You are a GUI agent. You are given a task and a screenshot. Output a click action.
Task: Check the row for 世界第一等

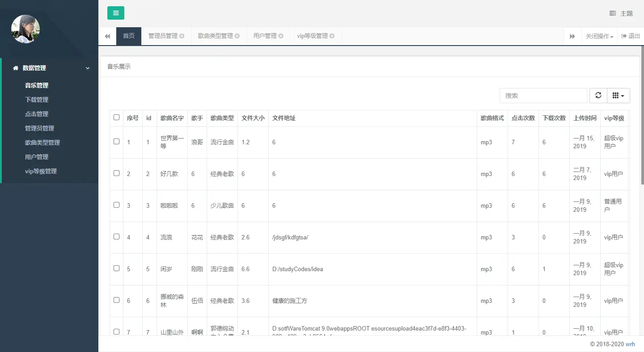pos(116,141)
